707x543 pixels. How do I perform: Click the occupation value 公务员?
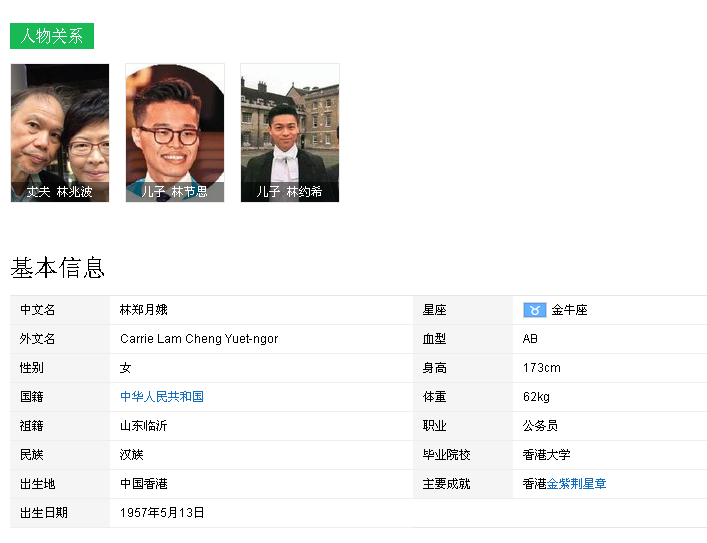point(540,426)
